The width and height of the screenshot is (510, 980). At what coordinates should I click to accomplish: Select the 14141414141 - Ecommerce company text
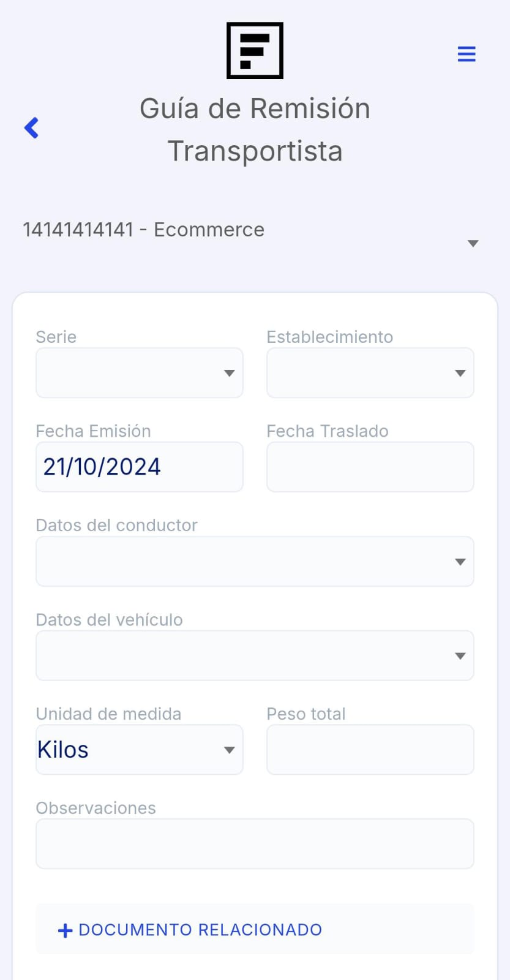click(x=144, y=230)
